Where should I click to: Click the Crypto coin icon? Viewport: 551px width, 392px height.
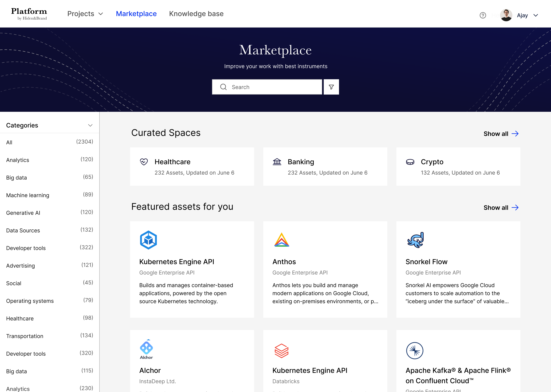(x=410, y=162)
